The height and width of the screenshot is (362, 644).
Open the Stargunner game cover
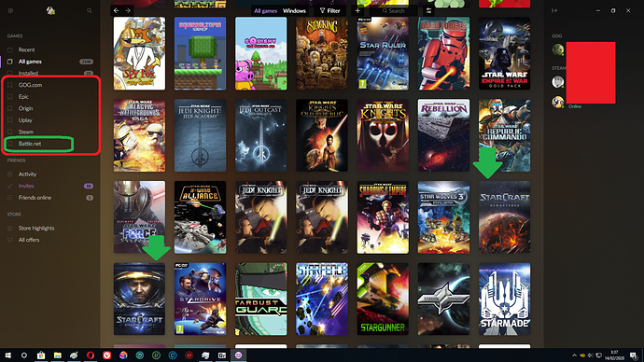(383, 299)
